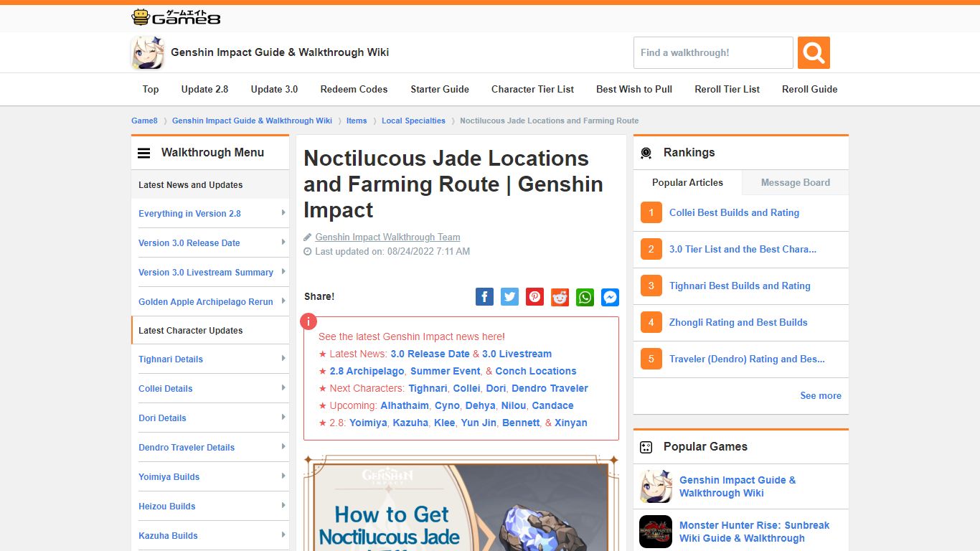980x551 pixels.
Task: Click rank 3 orange badge
Action: point(651,286)
